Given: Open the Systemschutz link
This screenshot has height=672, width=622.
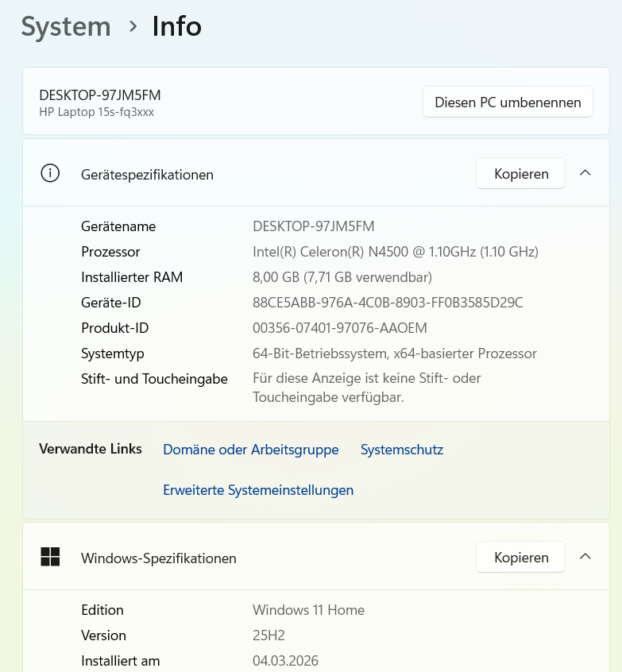Looking at the screenshot, I should pos(402,450).
